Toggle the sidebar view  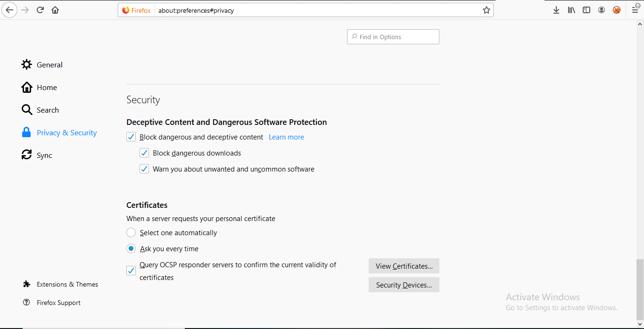coord(586,10)
